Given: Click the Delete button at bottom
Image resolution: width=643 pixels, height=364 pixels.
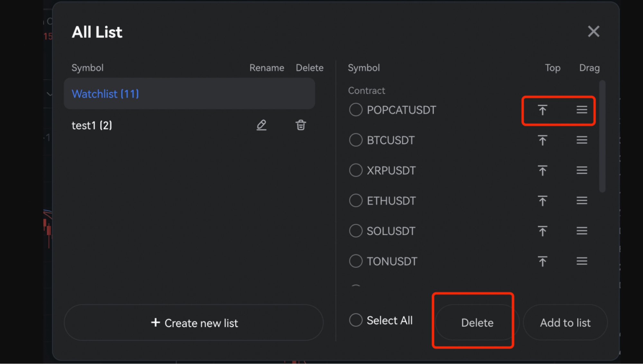Looking at the screenshot, I should coord(477,323).
